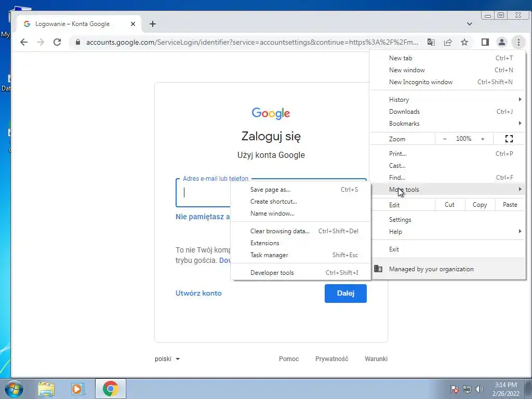This screenshot has width=532, height=399.
Task: Open a new tab with plus button
Action: (x=153, y=24)
